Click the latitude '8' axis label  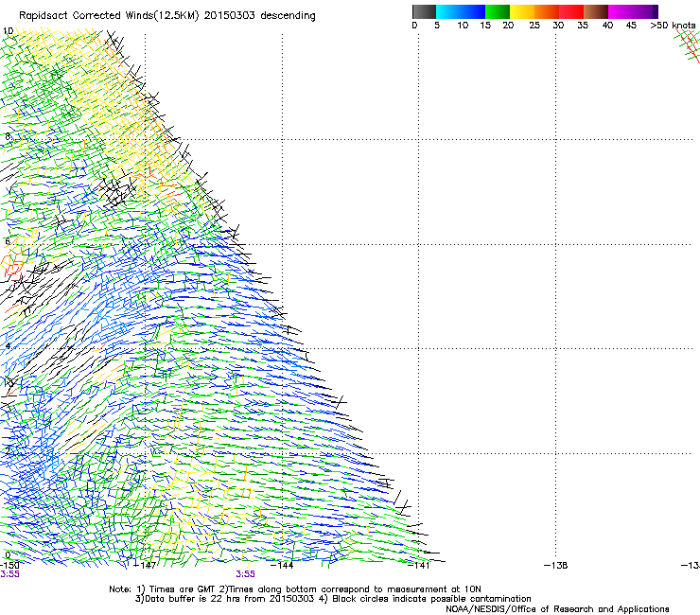click(8, 136)
